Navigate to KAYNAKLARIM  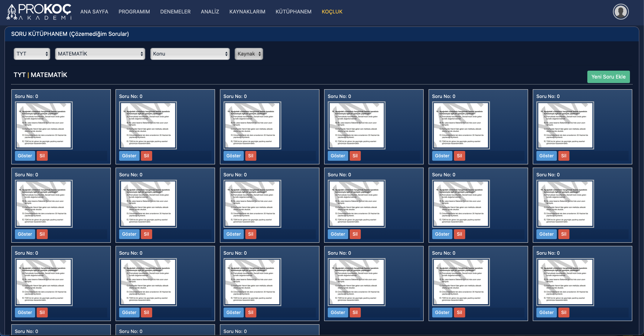pos(247,12)
